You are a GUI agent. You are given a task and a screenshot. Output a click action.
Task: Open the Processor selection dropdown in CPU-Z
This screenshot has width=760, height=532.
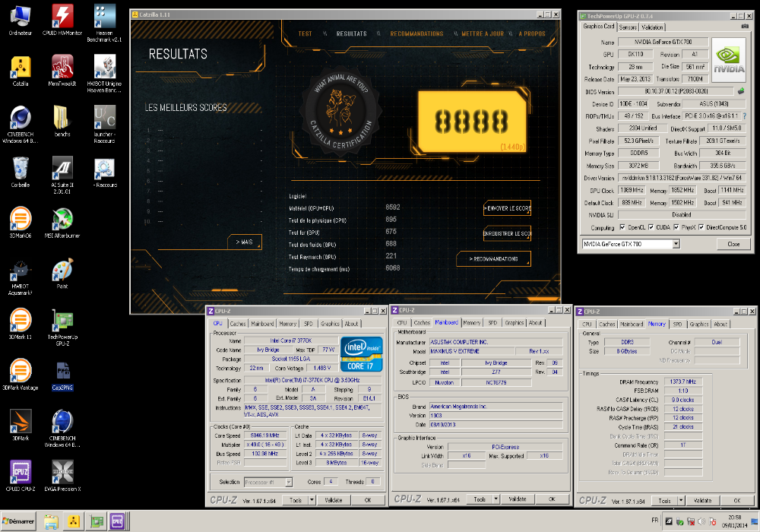(289, 482)
